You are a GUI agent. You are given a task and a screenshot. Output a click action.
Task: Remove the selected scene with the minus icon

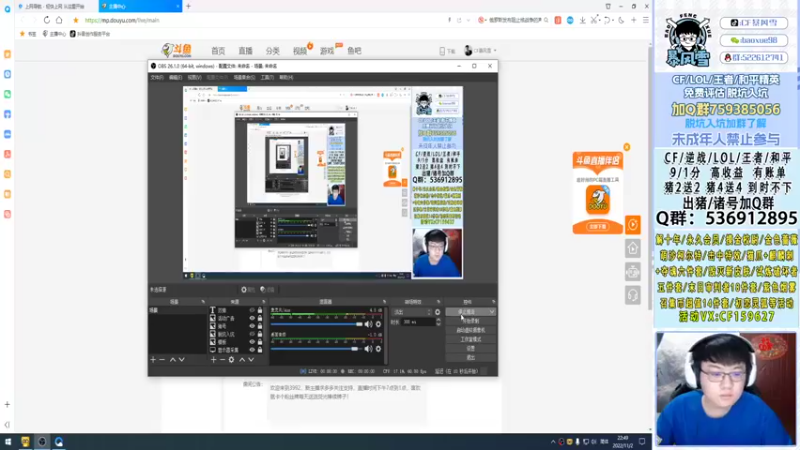coord(162,360)
